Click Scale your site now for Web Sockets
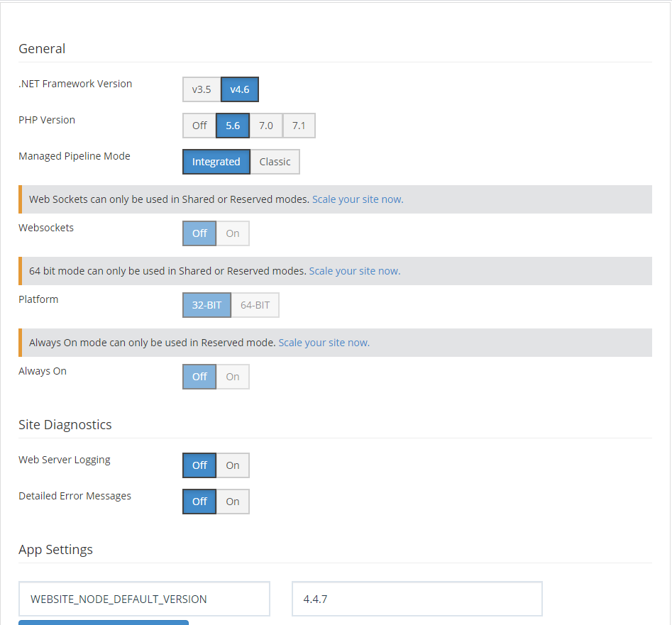Screen dimensions: 672x625 (x=358, y=199)
